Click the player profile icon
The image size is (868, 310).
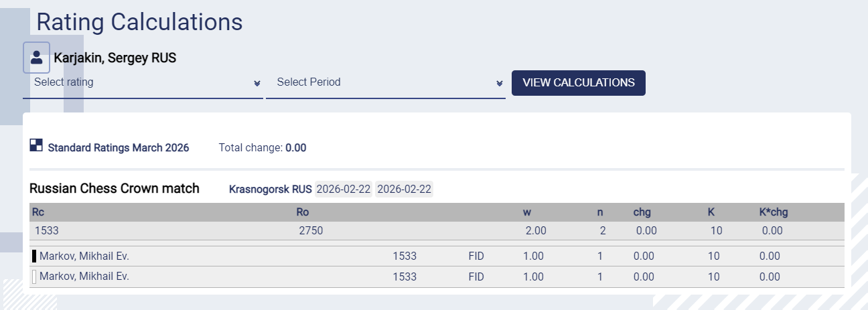(36, 58)
